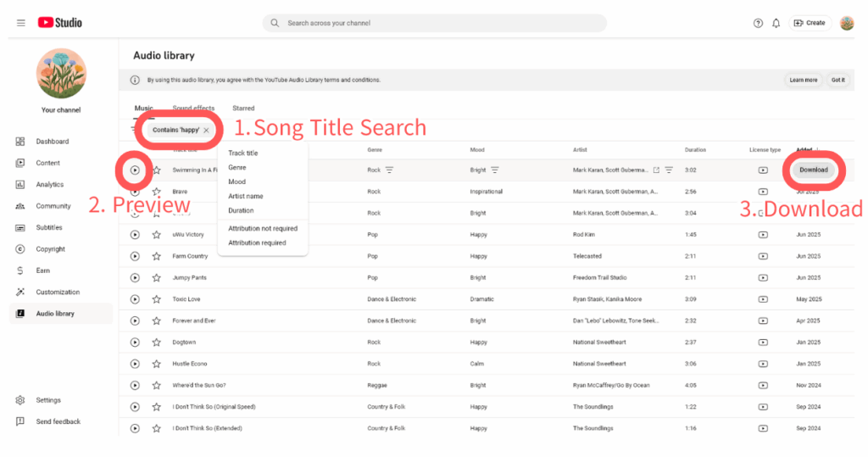
Task: Click the notifications bell icon
Action: coord(776,23)
